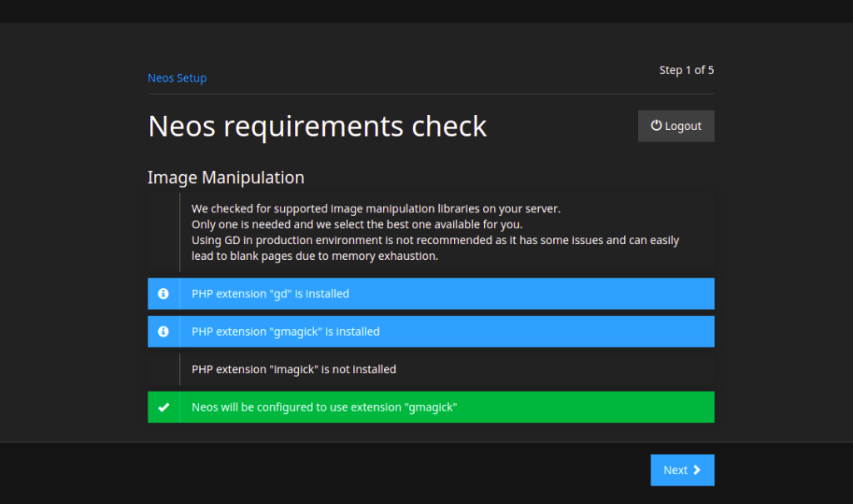Image resolution: width=853 pixels, height=504 pixels.
Task: Click the Logout button
Action: pos(676,126)
